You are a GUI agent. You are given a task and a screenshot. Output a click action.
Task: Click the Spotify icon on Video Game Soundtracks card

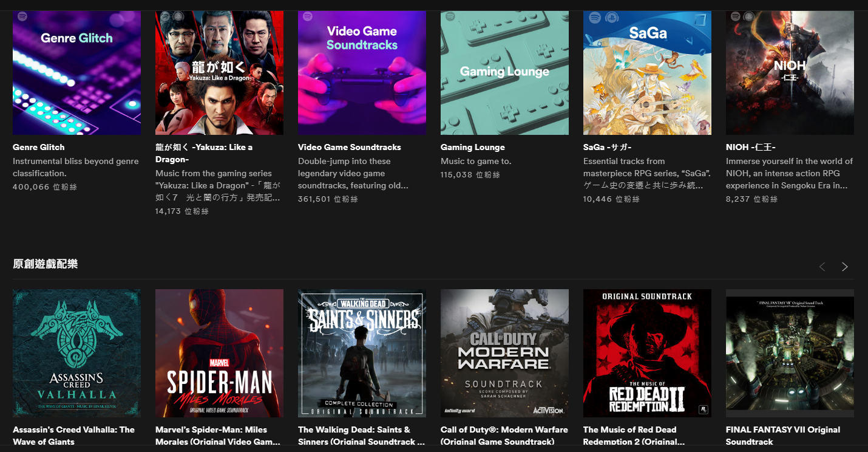click(x=308, y=16)
